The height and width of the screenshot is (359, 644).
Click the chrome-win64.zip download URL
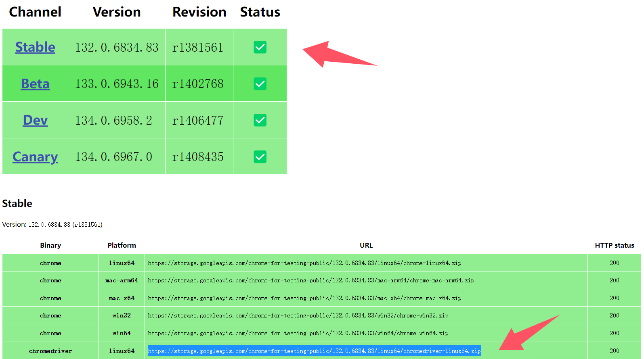[298, 333]
